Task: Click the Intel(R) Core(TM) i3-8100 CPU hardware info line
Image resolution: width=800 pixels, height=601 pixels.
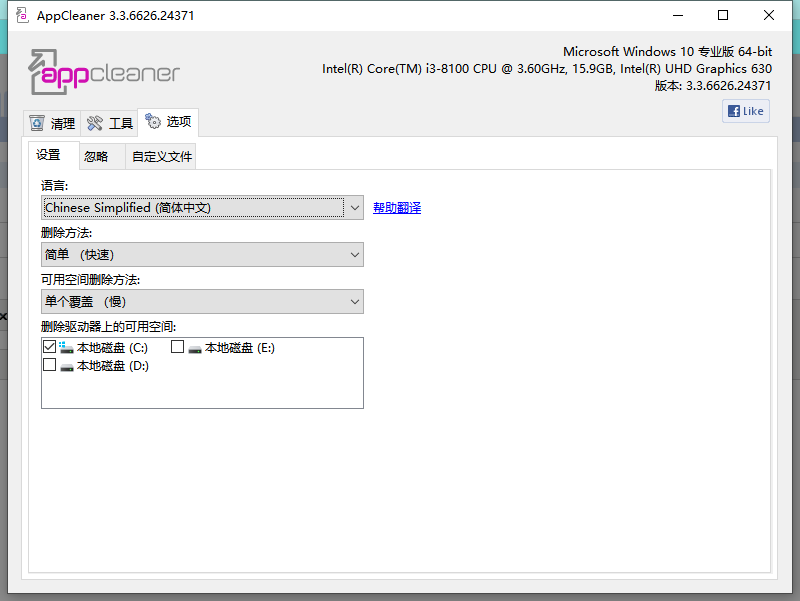Action: (x=546, y=69)
